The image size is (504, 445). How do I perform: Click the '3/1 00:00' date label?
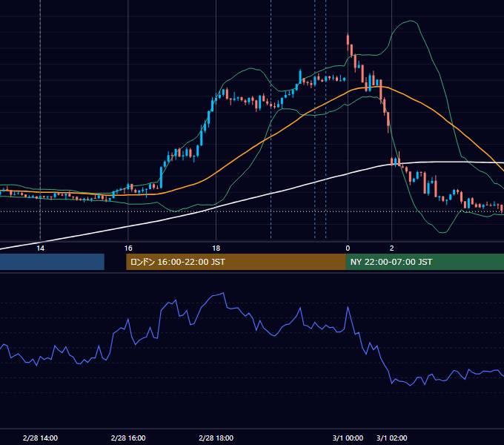[x=348, y=438]
